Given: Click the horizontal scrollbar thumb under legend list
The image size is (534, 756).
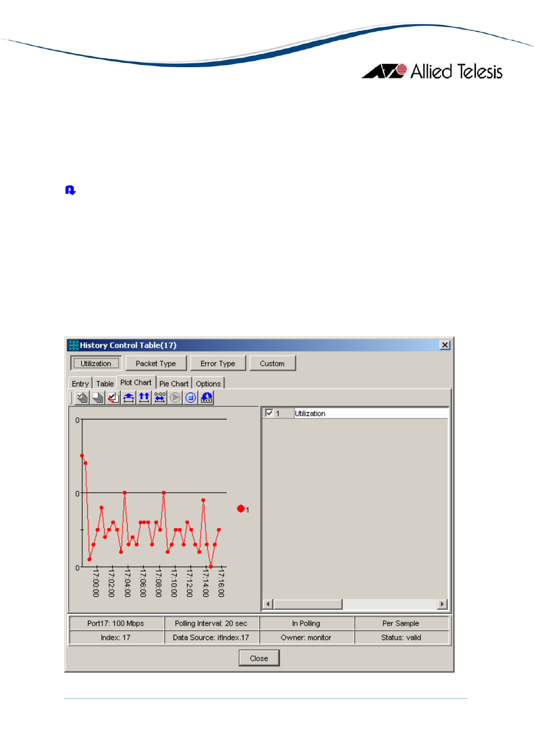Looking at the screenshot, I should (x=307, y=604).
